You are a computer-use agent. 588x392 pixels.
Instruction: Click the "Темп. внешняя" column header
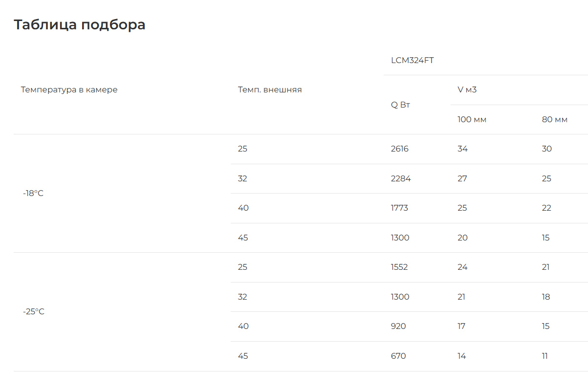(x=270, y=90)
